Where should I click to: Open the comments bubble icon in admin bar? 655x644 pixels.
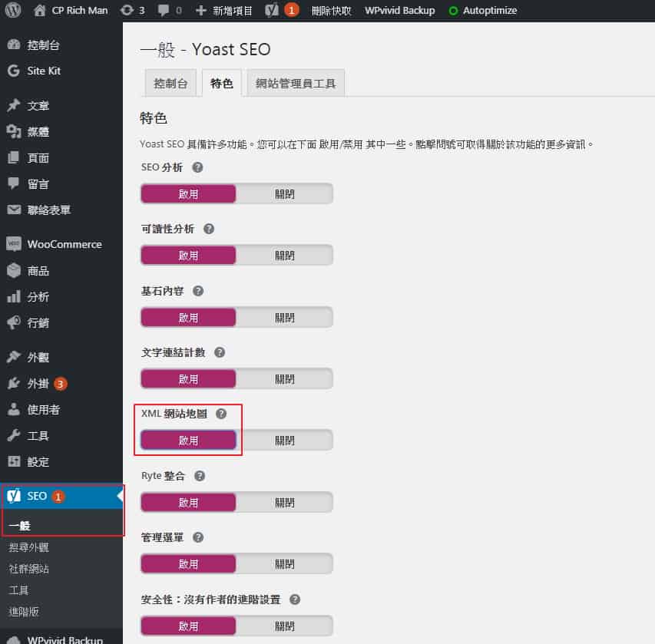point(164,10)
